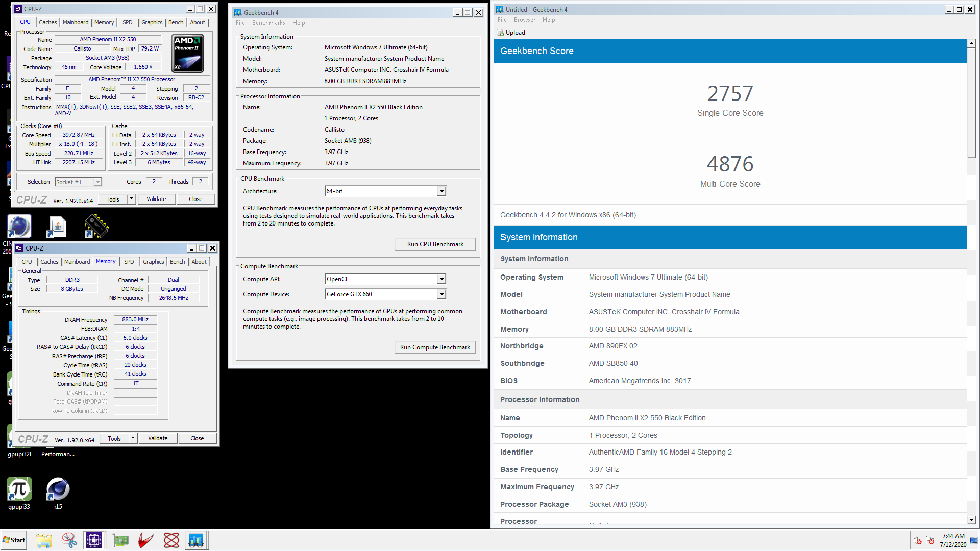Open the SPD tab in top CPU-Z

pos(128,22)
